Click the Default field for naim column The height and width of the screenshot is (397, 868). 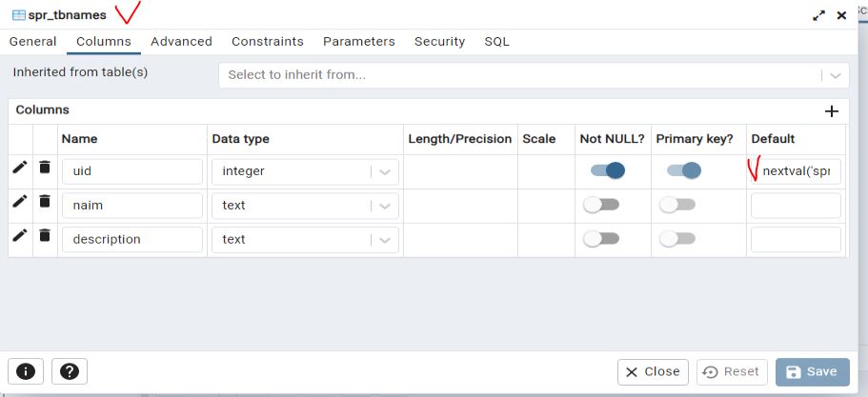coord(796,206)
